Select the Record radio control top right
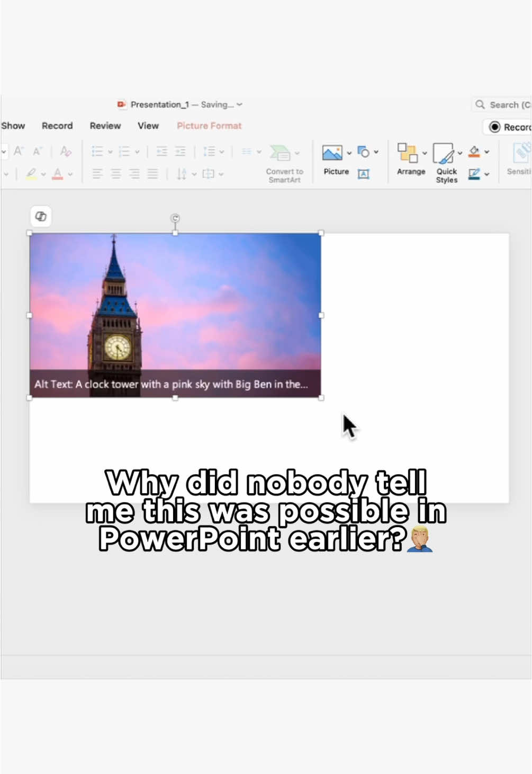The image size is (532, 774). pos(495,127)
